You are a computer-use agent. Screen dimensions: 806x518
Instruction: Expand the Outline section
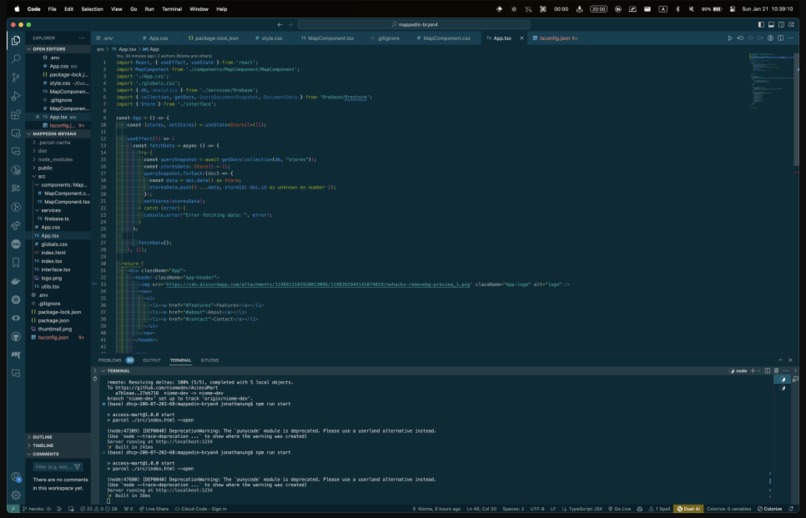point(59,437)
